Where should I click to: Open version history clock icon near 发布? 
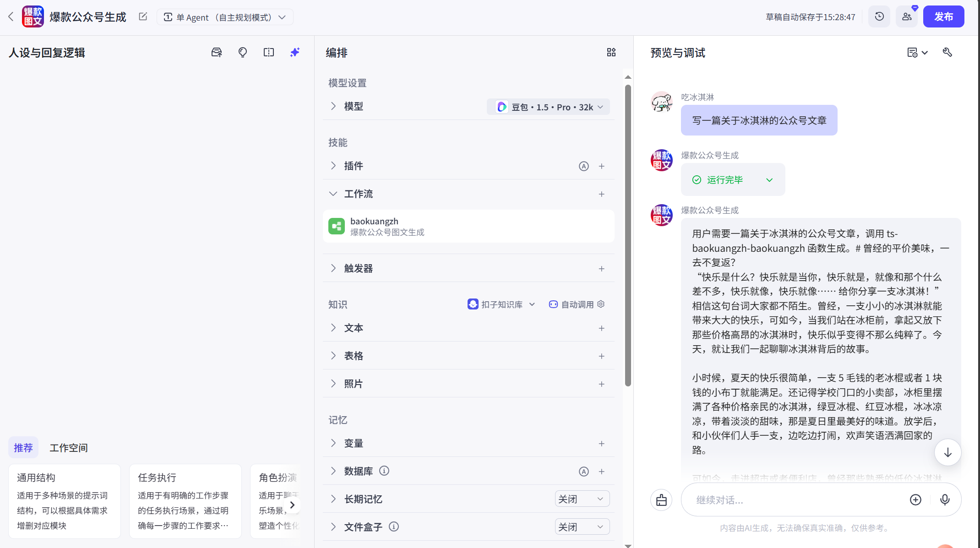tap(879, 16)
